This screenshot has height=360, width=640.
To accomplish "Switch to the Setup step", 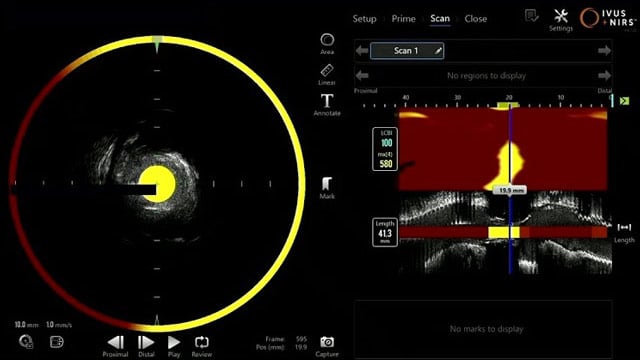I will click(x=364, y=19).
